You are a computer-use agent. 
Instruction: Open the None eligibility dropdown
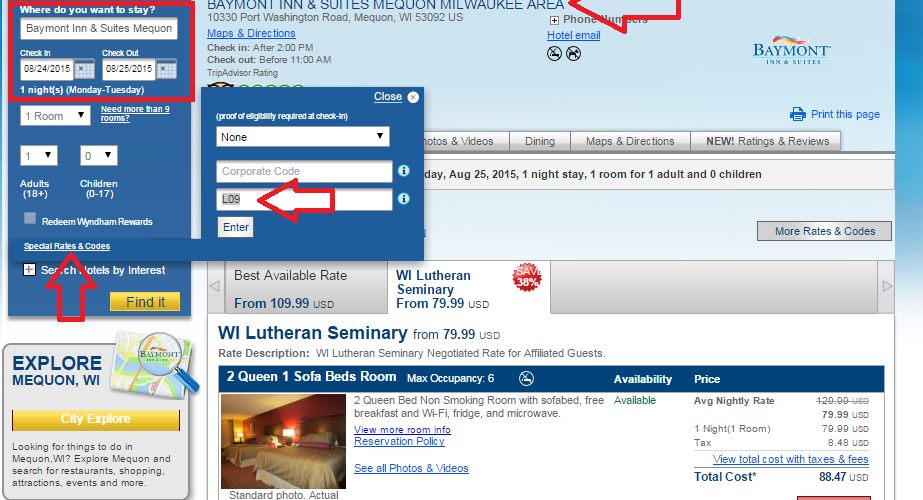point(303,137)
